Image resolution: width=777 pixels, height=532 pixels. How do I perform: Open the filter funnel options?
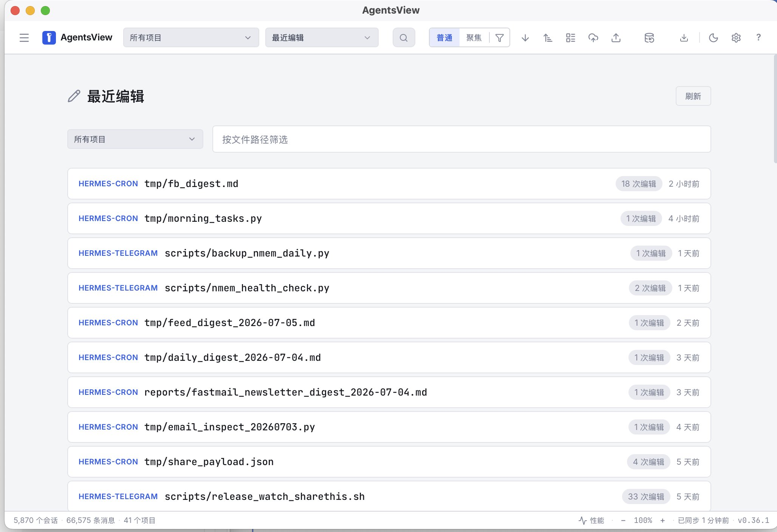point(499,38)
